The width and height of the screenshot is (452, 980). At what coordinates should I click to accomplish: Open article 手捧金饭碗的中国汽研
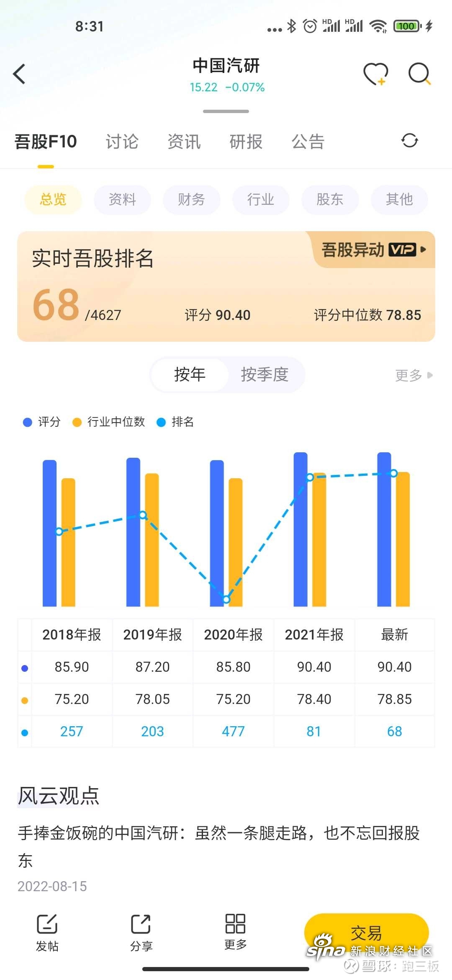point(218,847)
